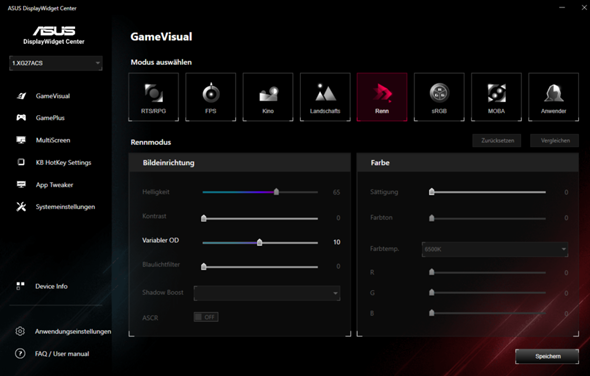Open Systemeinstellungen page
The image size is (590, 376).
(65, 207)
